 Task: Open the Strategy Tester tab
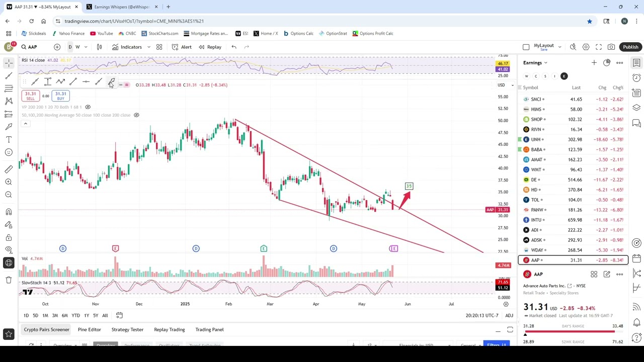[x=127, y=329]
